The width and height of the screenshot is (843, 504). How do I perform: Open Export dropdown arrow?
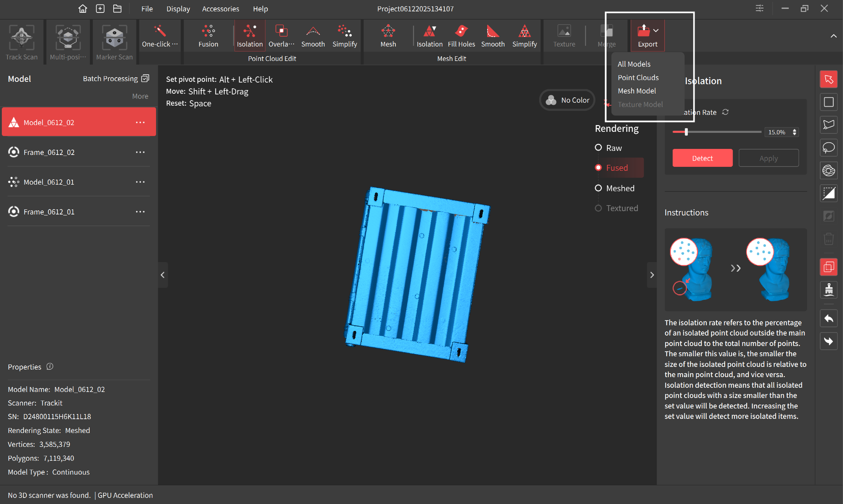(x=656, y=31)
